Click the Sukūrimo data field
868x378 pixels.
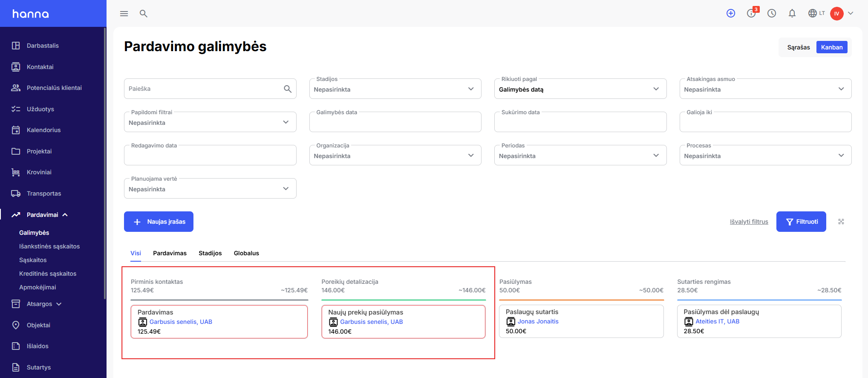coord(580,122)
